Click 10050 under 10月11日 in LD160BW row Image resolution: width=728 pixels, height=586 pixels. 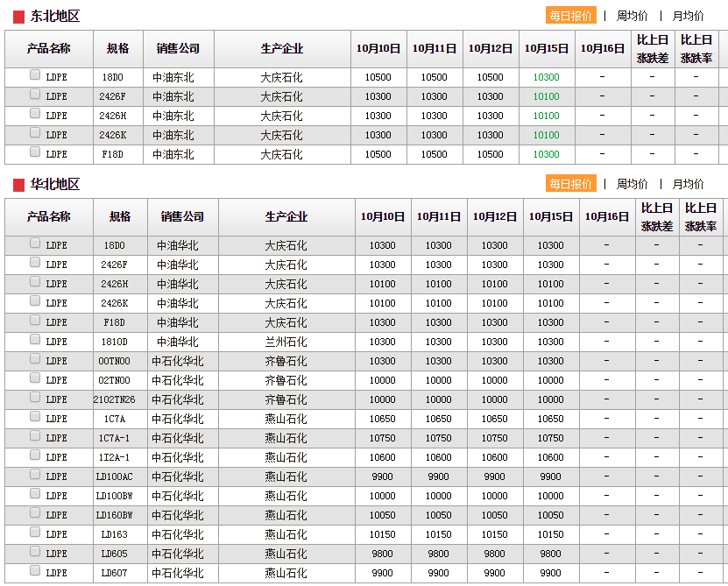pyautogui.click(x=438, y=515)
